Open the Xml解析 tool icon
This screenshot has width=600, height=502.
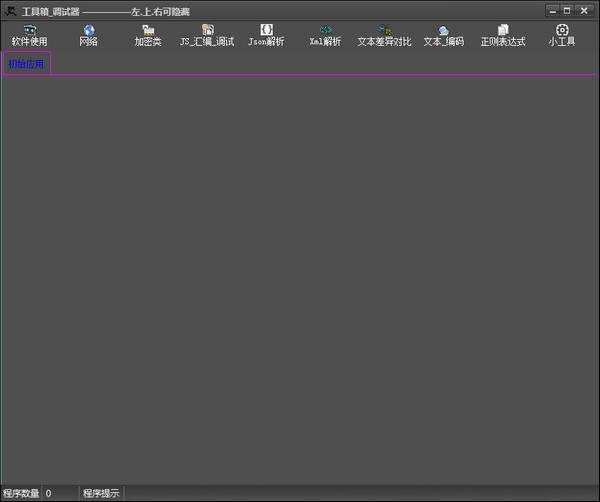325,31
